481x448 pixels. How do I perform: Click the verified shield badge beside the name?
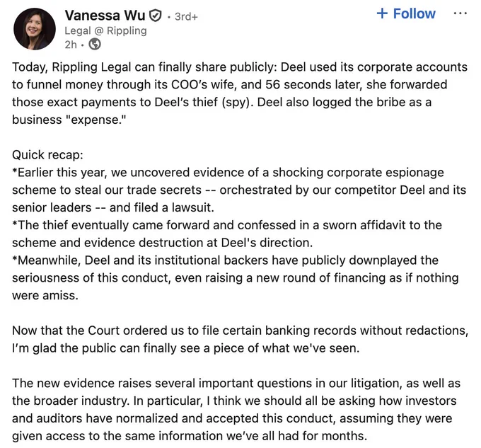coord(156,16)
